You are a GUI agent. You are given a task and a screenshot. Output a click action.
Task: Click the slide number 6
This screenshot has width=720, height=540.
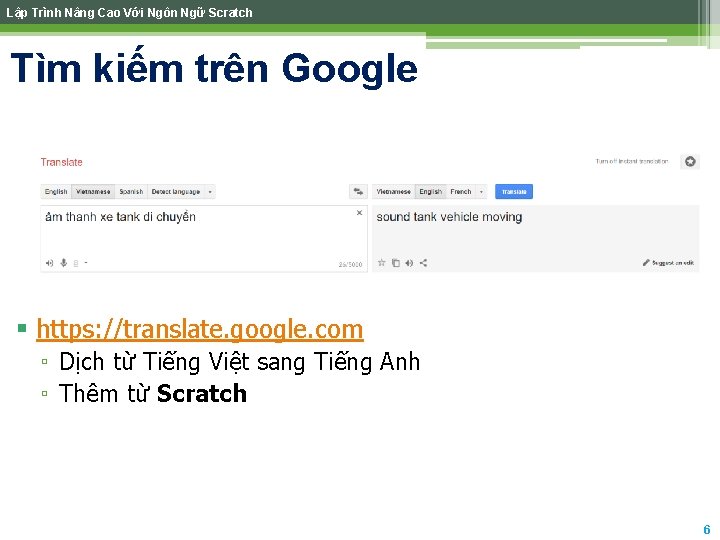pyautogui.click(x=707, y=529)
